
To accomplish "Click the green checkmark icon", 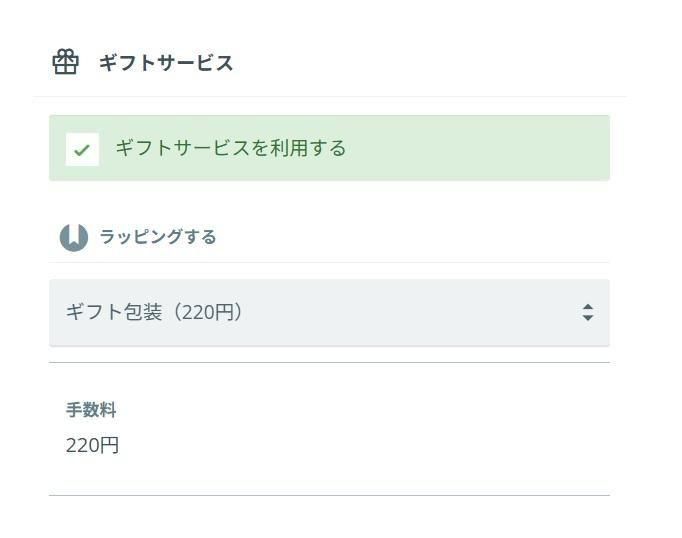I will 82,150.
